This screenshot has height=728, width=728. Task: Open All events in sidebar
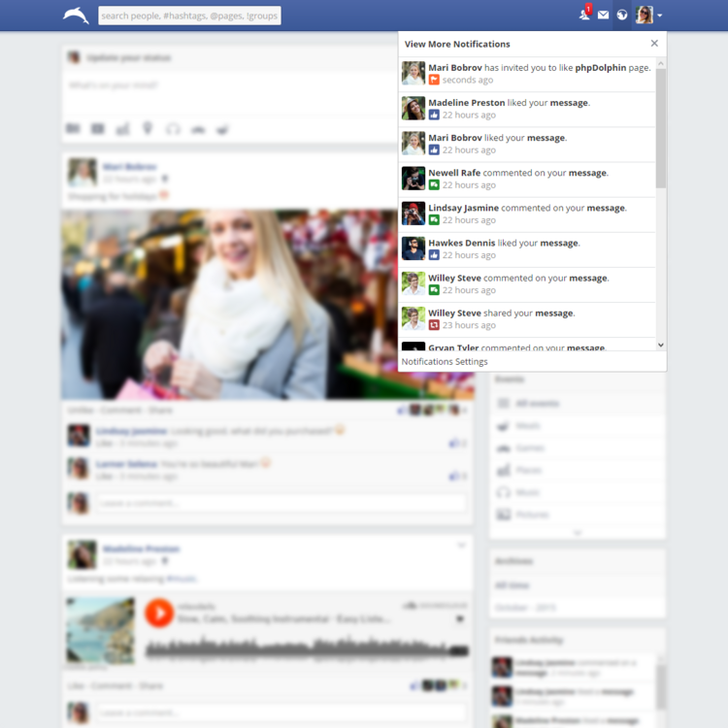(x=578, y=403)
